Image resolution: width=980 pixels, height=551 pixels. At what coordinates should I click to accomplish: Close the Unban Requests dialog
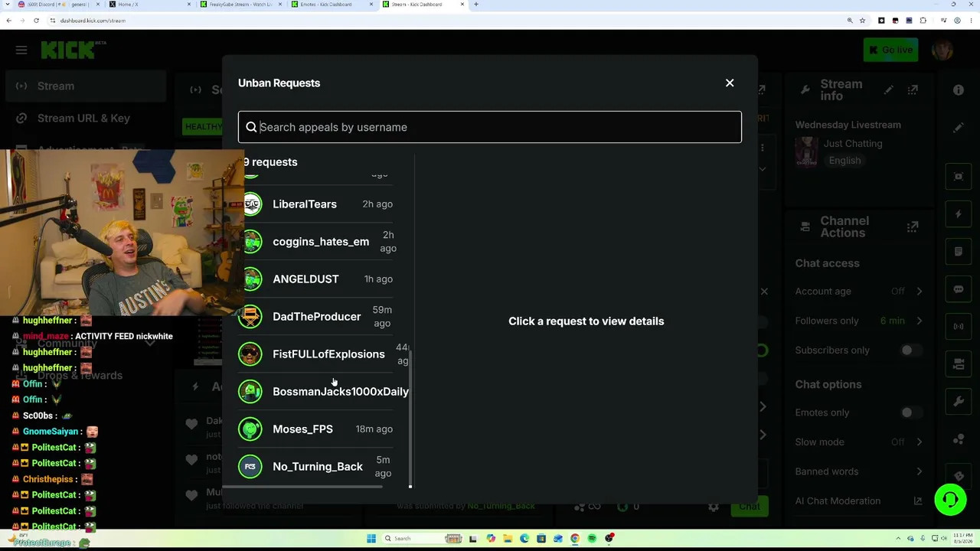[730, 83]
